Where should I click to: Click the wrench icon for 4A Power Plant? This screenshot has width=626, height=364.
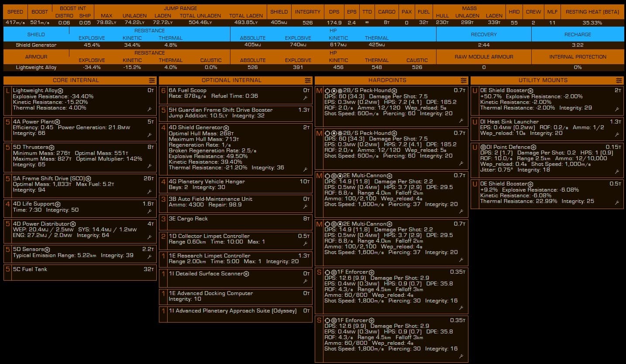coord(149,135)
